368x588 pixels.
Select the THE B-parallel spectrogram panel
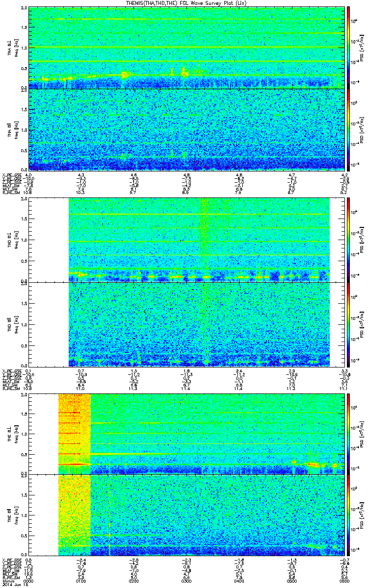pyautogui.click(x=185, y=515)
